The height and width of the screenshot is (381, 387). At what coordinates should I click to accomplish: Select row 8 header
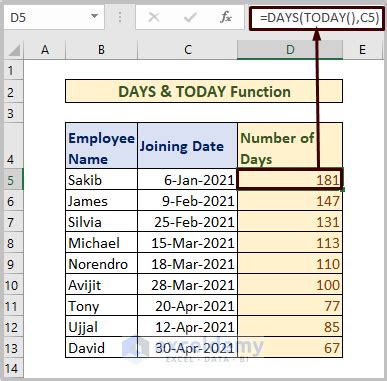point(14,242)
